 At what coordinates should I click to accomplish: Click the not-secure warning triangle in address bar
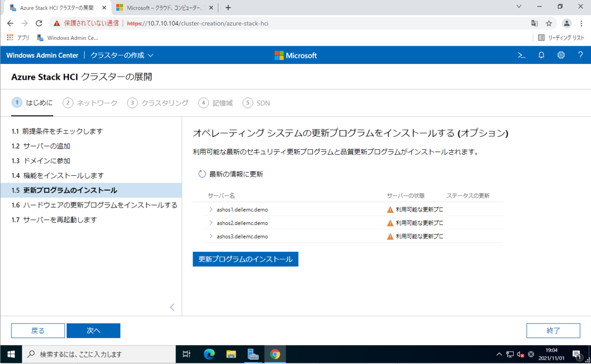click(x=57, y=23)
